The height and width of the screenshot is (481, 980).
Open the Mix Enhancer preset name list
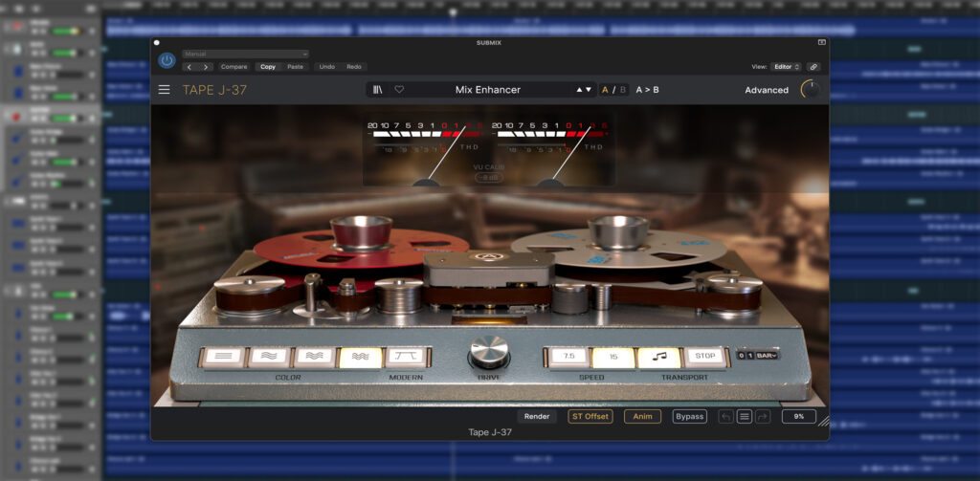(x=488, y=90)
